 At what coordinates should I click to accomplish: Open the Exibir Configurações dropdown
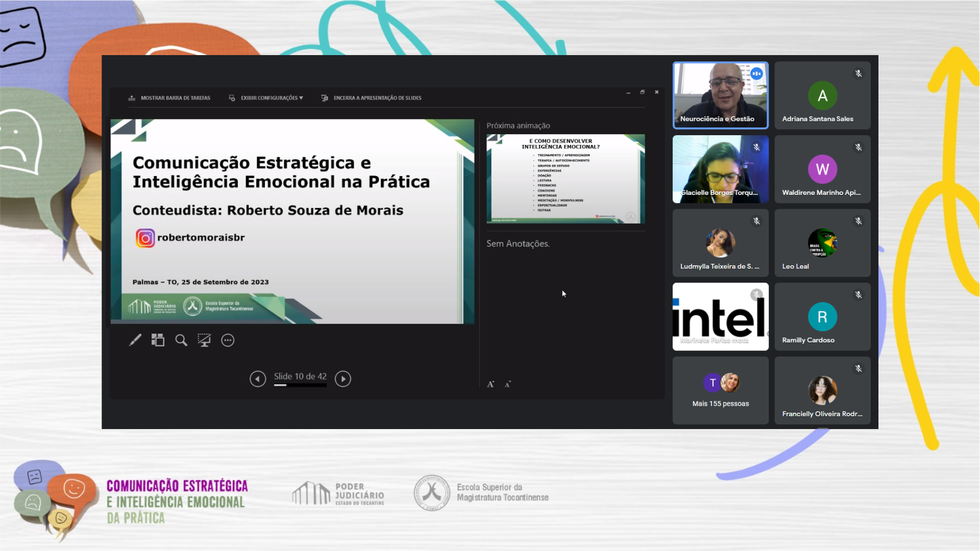(x=266, y=98)
